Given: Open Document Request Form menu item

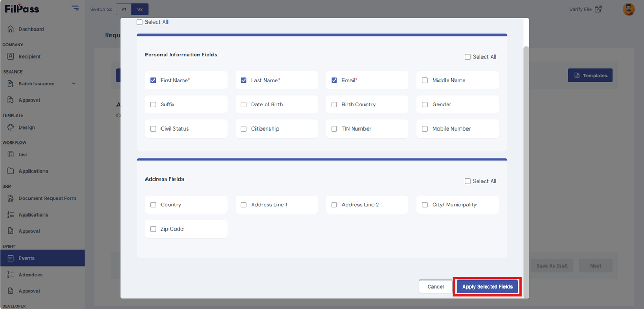Looking at the screenshot, I should coord(42,198).
